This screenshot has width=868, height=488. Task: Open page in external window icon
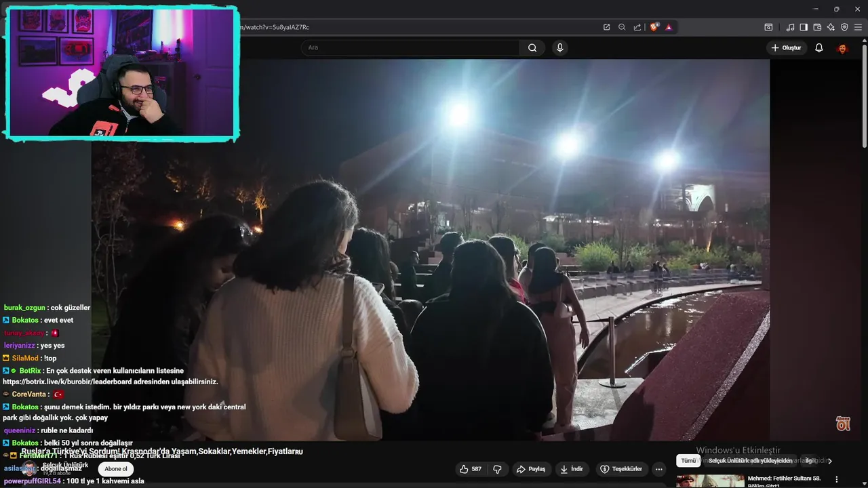pos(607,27)
